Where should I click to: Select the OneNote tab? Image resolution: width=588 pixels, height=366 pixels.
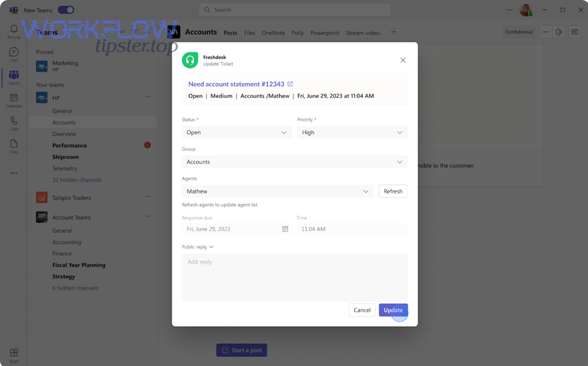point(273,33)
